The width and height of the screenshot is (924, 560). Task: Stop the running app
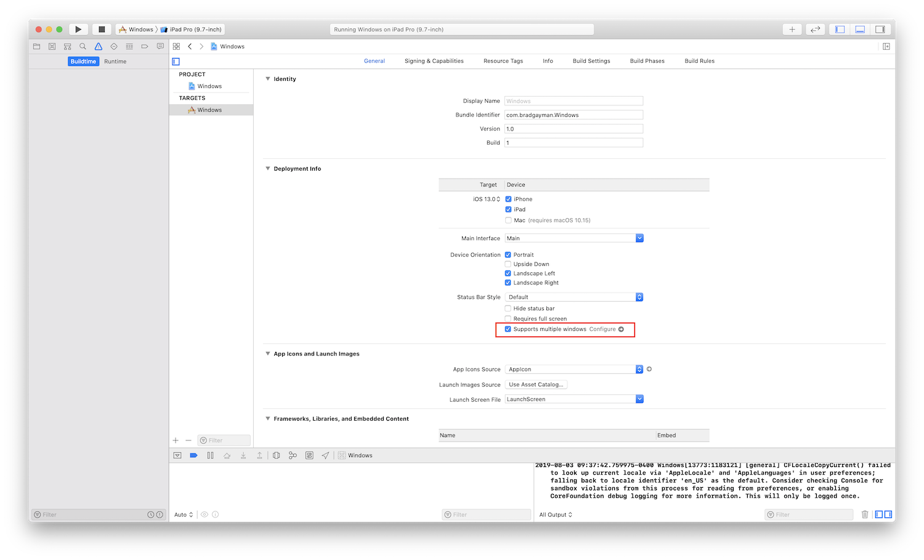102,29
